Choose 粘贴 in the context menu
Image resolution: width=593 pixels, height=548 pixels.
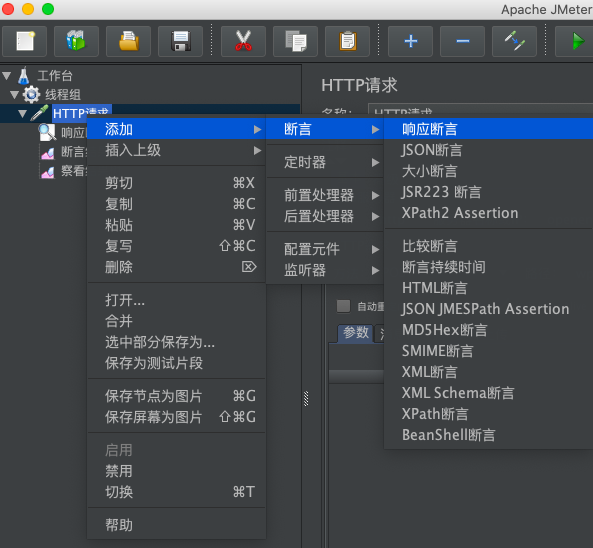177,225
